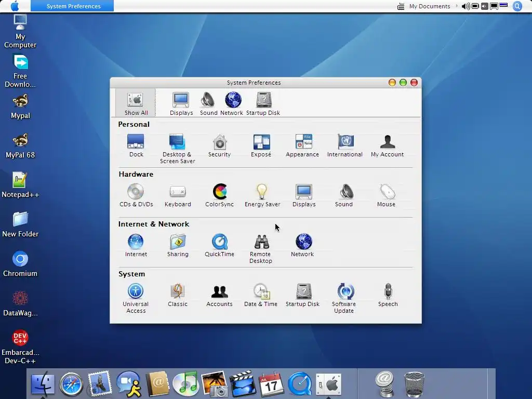
Task: Open the Internet preference pane
Action: click(136, 245)
